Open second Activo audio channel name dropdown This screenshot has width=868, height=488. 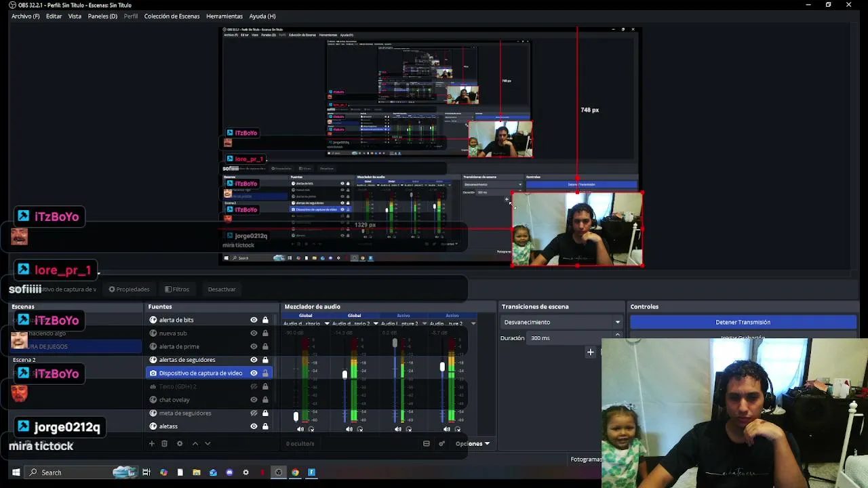(473, 324)
